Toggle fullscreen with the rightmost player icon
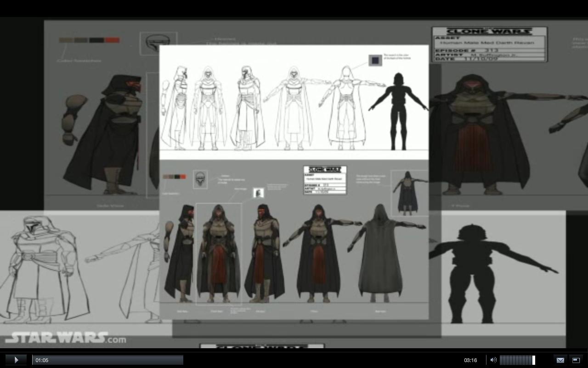The height and width of the screenshot is (368, 588). 576,360
